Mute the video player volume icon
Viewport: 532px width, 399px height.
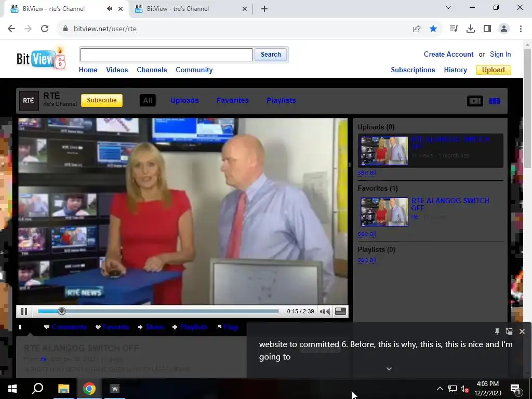point(325,311)
